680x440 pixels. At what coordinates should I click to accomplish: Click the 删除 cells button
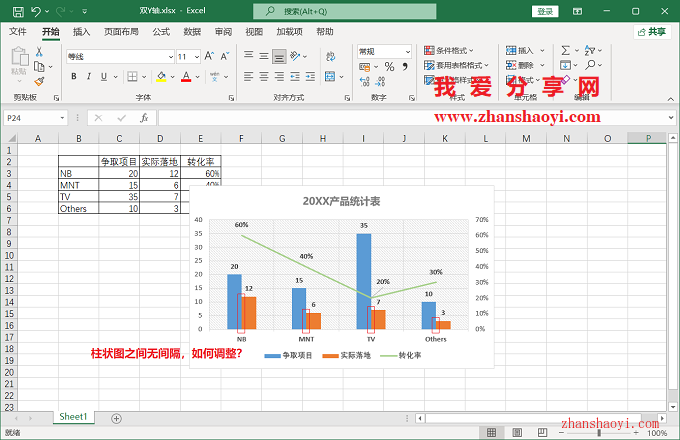tap(520, 65)
